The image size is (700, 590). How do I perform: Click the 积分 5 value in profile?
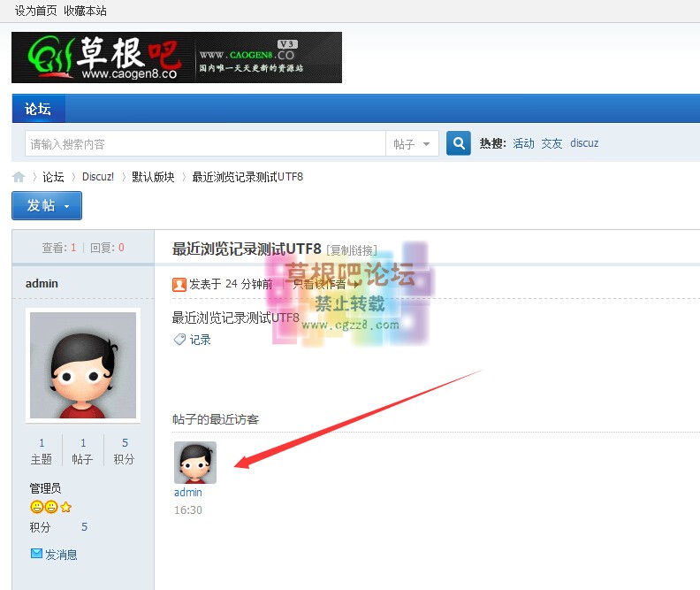[84, 527]
